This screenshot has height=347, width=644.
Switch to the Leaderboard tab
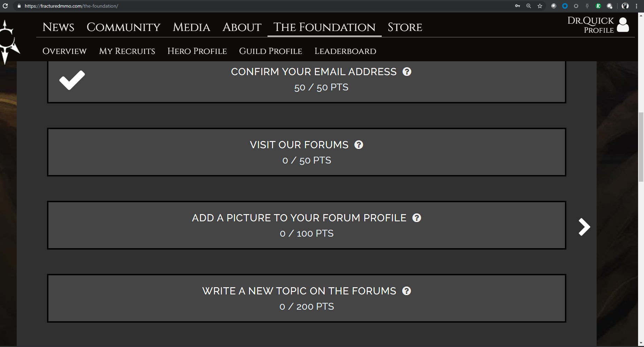345,51
